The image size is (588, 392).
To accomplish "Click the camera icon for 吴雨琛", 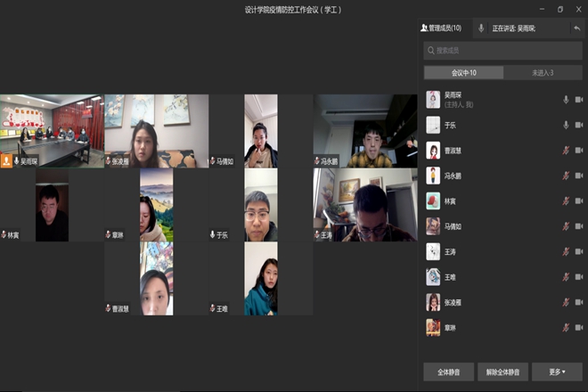I will [578, 100].
